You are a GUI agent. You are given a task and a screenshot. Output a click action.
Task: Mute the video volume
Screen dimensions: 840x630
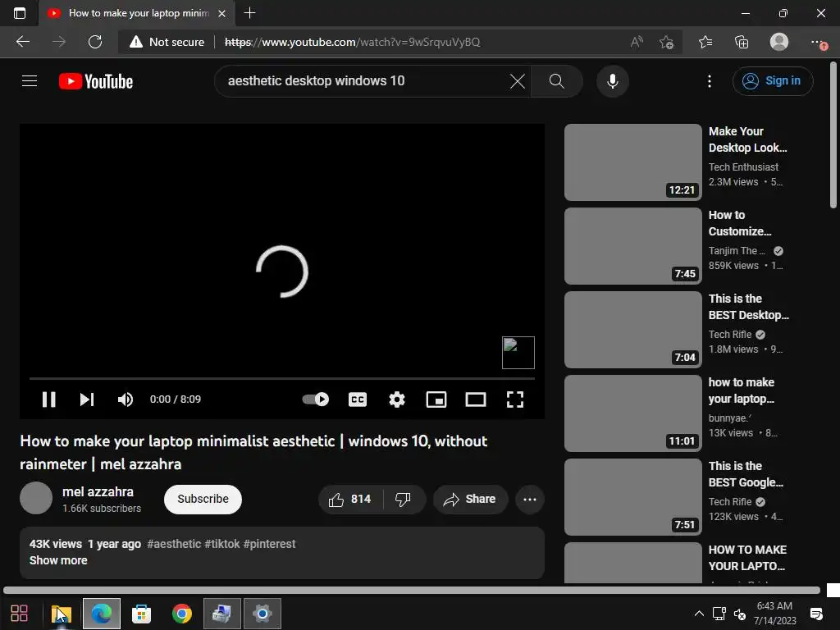click(x=126, y=399)
